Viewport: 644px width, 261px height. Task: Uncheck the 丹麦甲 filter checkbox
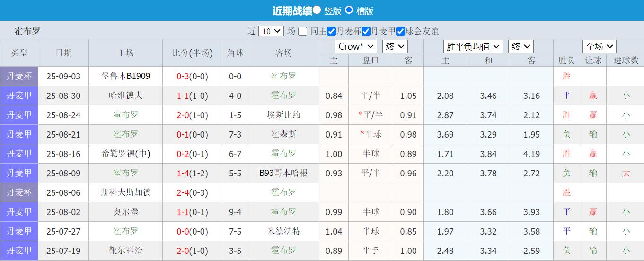pos(366,32)
